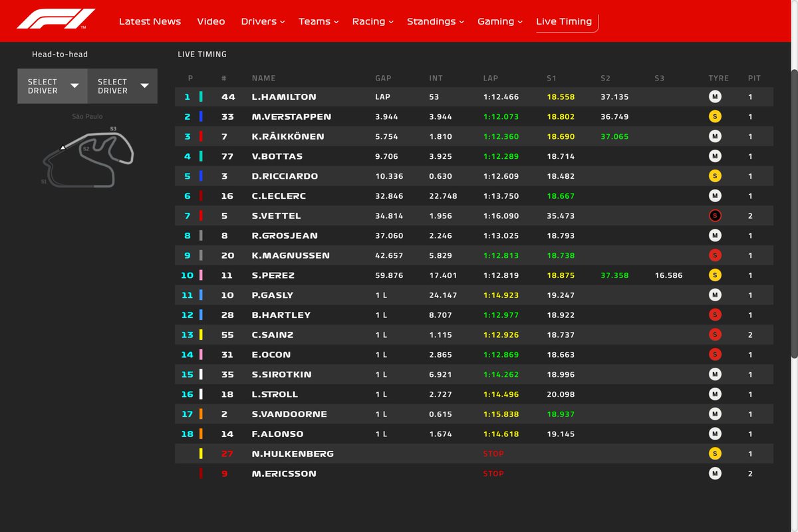798x532 pixels.
Task: Click Räikkönen's medium tyre icon
Action: pos(715,136)
